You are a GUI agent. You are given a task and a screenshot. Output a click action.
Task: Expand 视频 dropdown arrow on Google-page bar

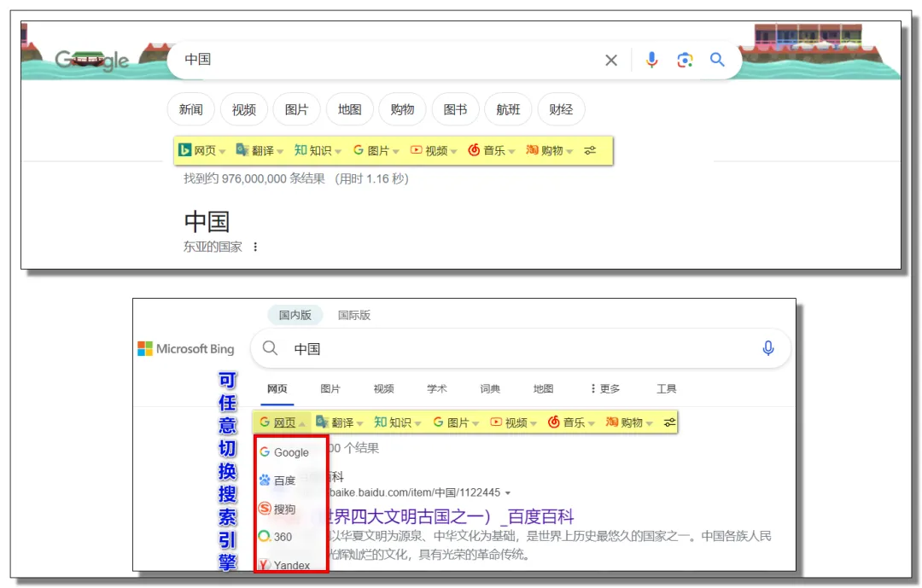point(454,152)
